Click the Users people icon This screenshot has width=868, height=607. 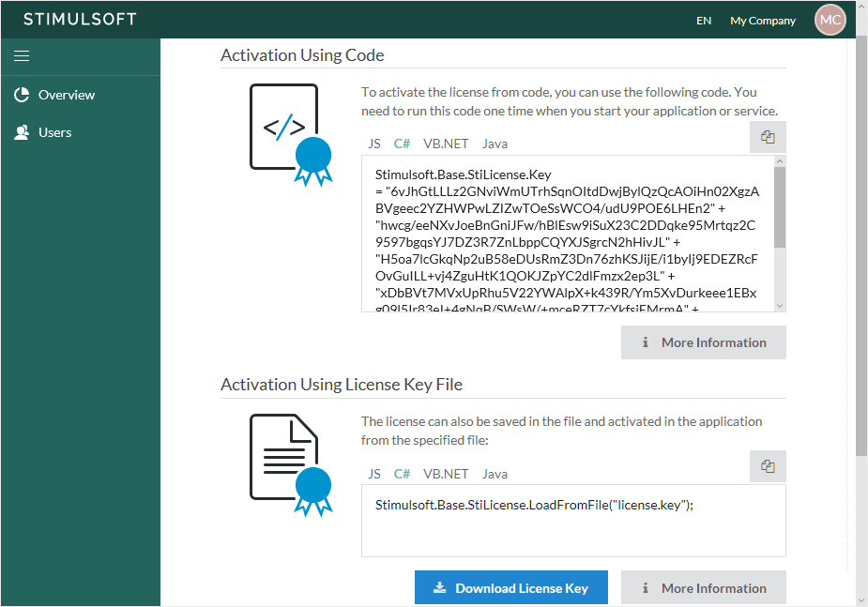22,133
